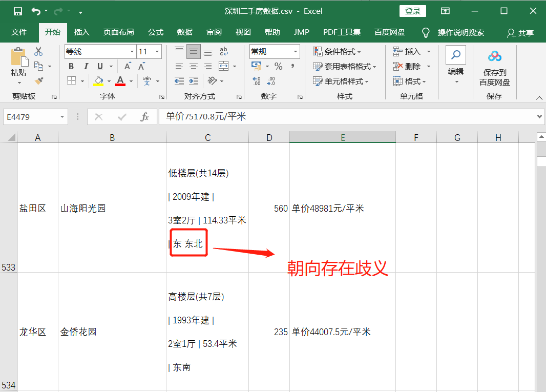546x392 pixels.
Task: Open 套用表格格式 table styles menu
Action: tap(344, 66)
